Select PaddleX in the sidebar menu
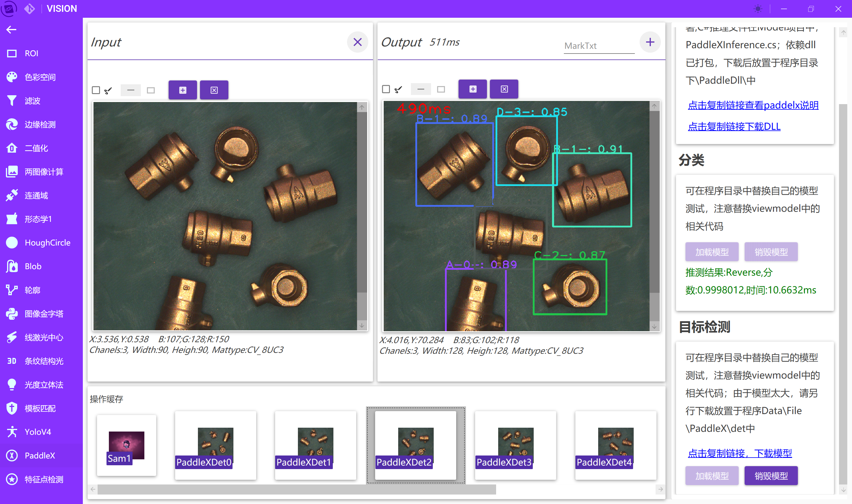Screen dimensions: 852x504 point(39,455)
